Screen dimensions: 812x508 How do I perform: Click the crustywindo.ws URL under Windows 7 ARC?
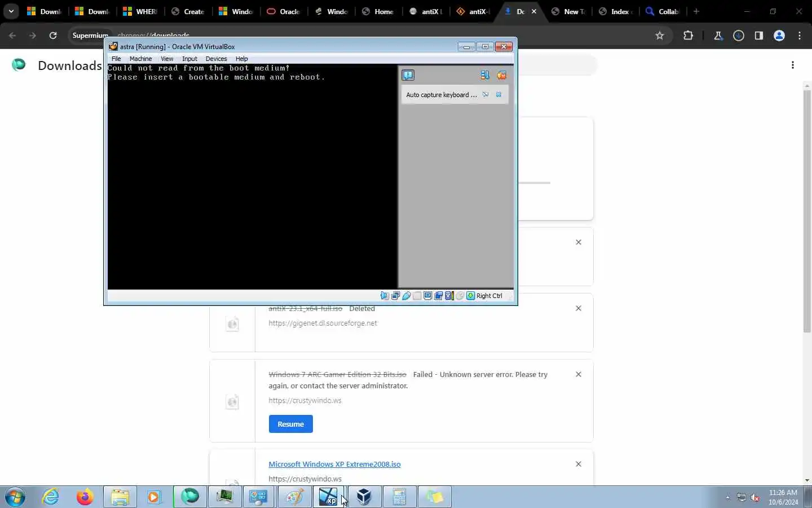coord(305,400)
